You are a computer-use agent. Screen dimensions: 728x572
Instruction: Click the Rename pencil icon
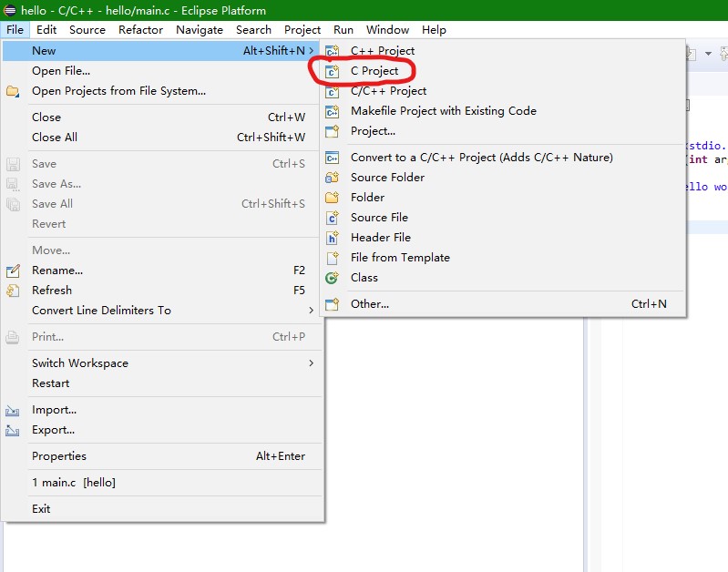pos(13,271)
